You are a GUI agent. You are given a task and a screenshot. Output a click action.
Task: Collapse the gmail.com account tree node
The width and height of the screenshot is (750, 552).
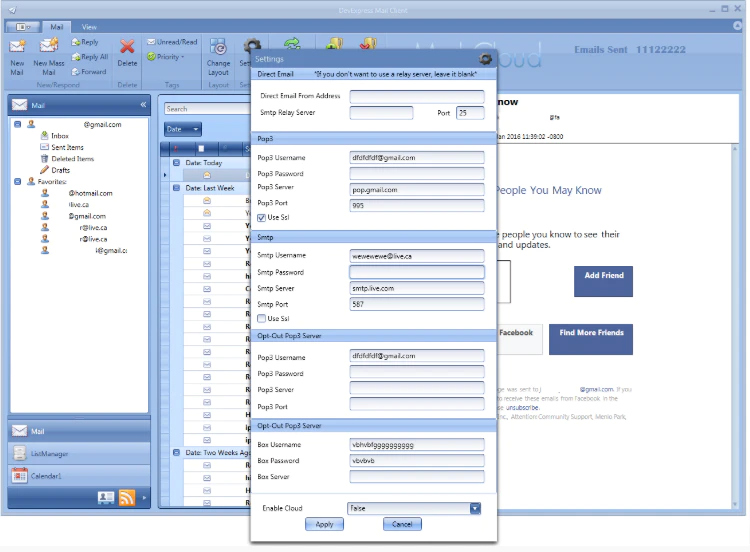coord(18,124)
